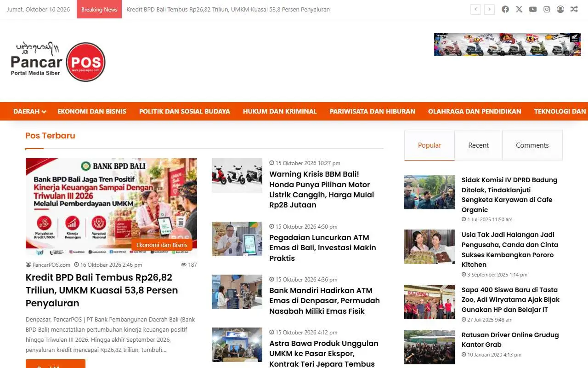588x368 pixels.
Task: Open PARIWISATA DAN HIBURAN menu
Action: (373, 111)
